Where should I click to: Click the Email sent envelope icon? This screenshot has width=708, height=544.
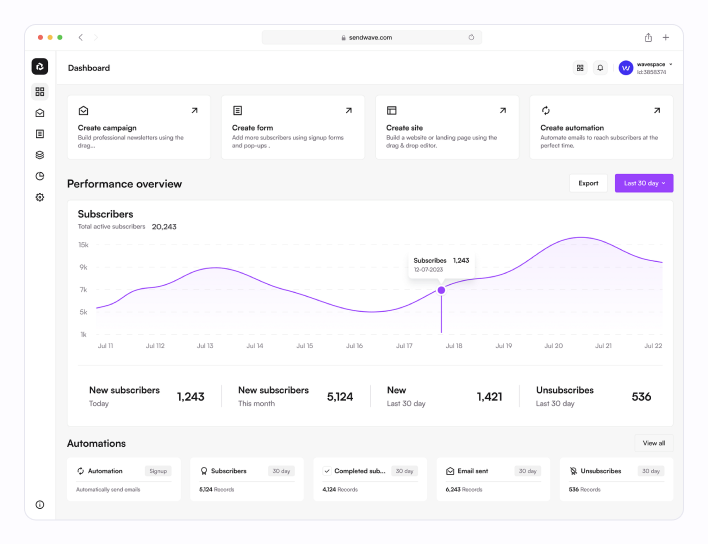pyautogui.click(x=450, y=471)
